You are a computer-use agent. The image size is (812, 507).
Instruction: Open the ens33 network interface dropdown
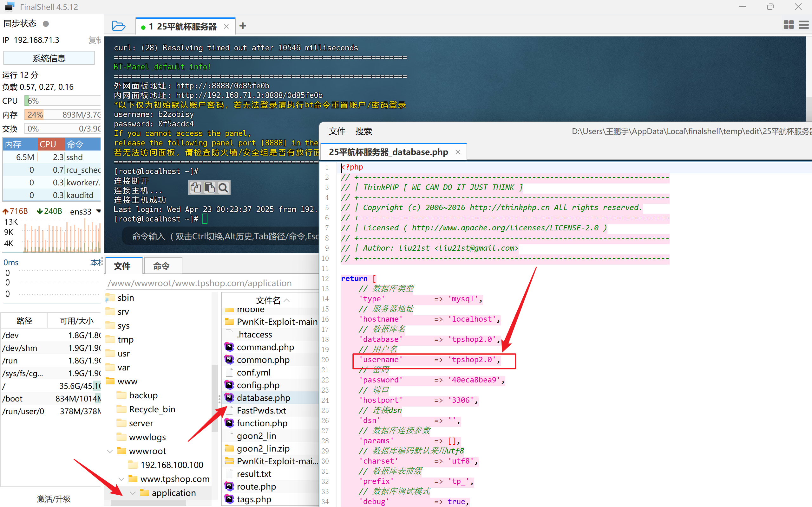coord(98,211)
